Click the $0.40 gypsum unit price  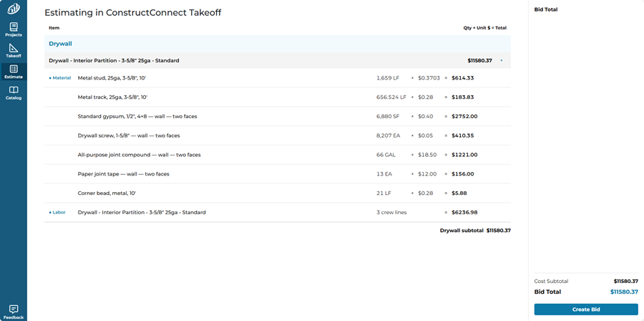(x=426, y=116)
